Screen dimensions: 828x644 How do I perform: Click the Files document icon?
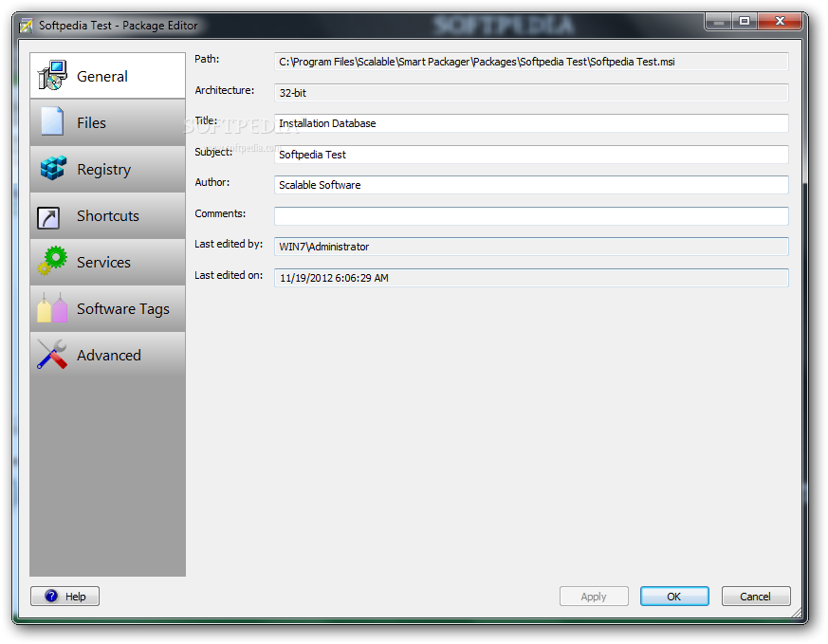pos(52,121)
